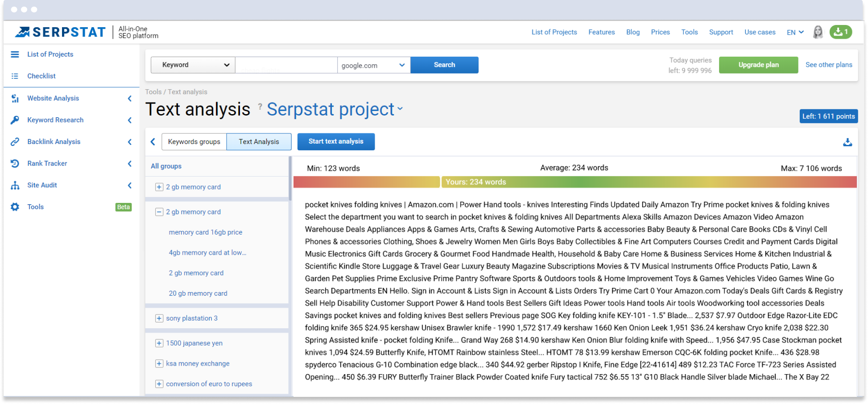Expand the sony plastation 3 group

tap(159, 318)
